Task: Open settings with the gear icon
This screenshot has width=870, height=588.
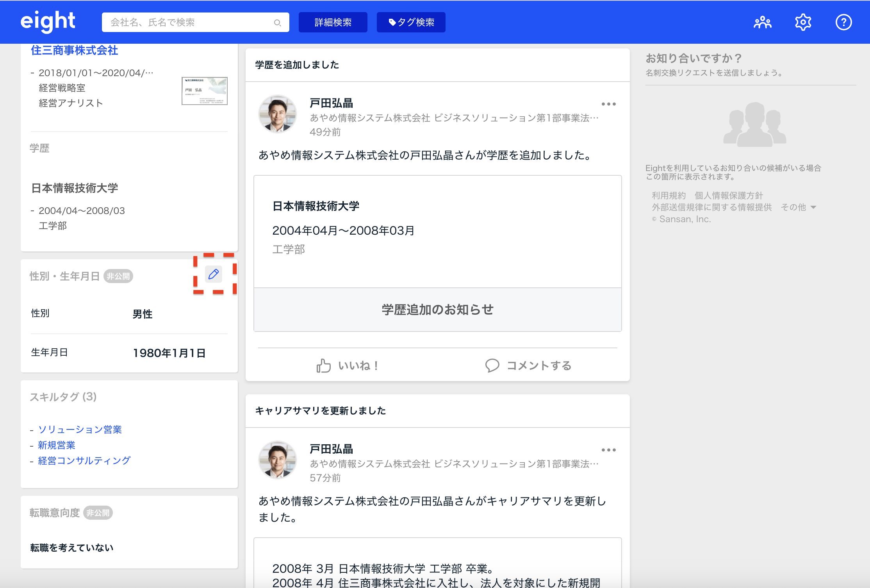Action: pyautogui.click(x=803, y=22)
